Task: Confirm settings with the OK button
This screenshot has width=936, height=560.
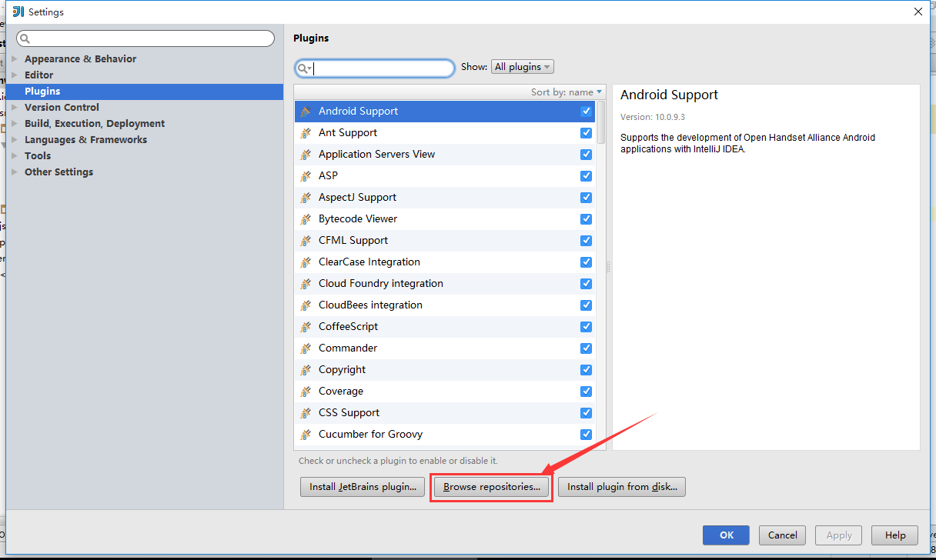Action: tap(727, 535)
